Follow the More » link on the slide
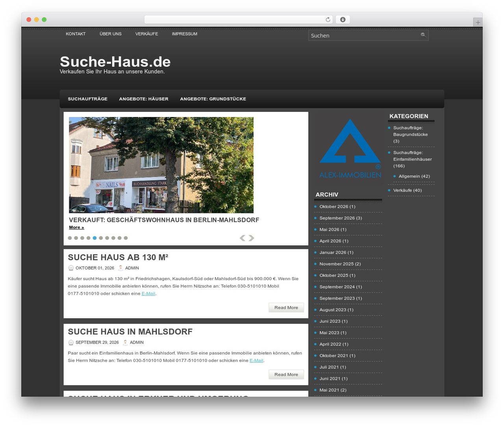This screenshot has height=427, width=504. pos(76,227)
